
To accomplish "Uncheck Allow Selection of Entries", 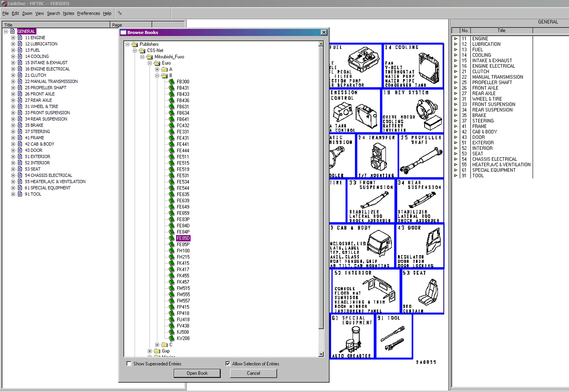I will click(228, 364).
